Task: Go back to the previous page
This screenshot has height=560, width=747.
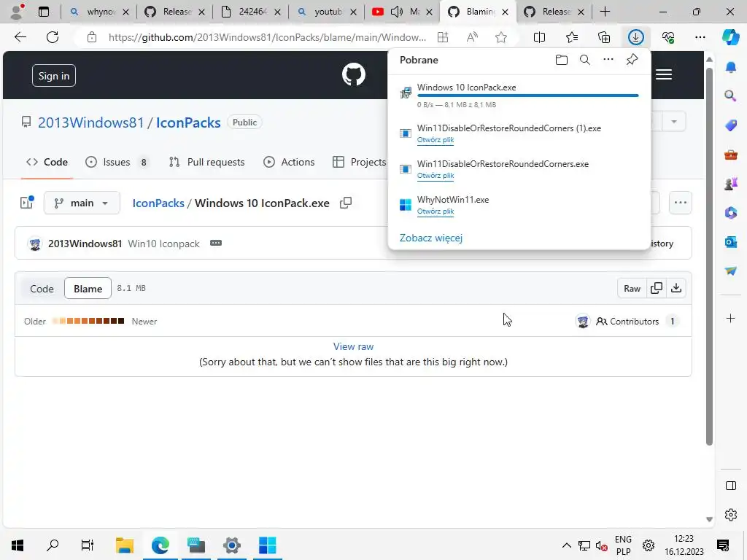Action: (x=20, y=37)
